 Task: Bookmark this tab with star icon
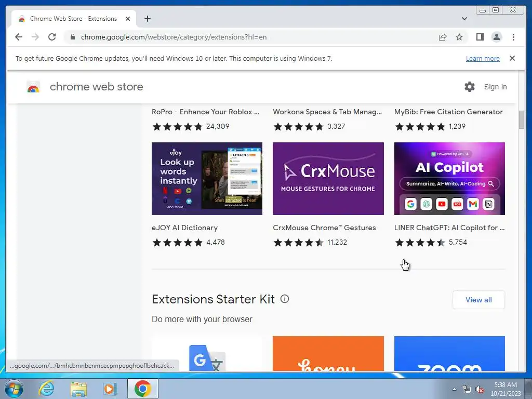pos(459,37)
